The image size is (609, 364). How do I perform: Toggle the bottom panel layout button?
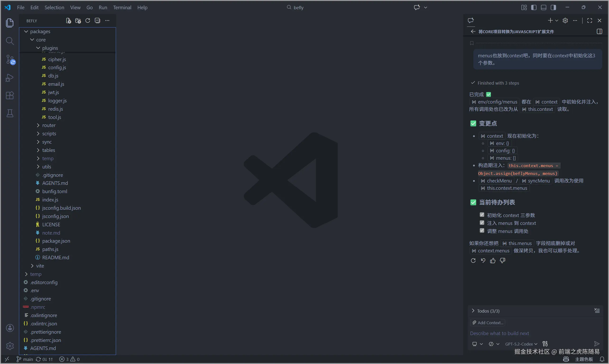tap(544, 7)
